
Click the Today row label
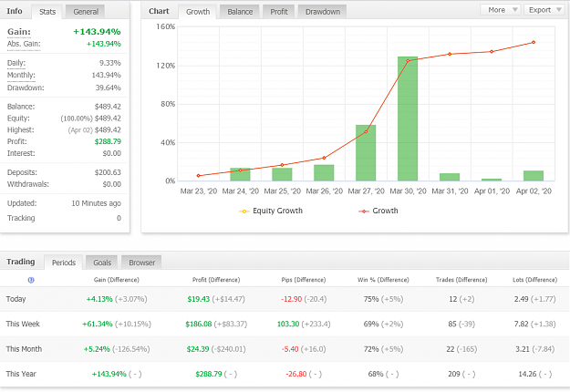click(16, 299)
